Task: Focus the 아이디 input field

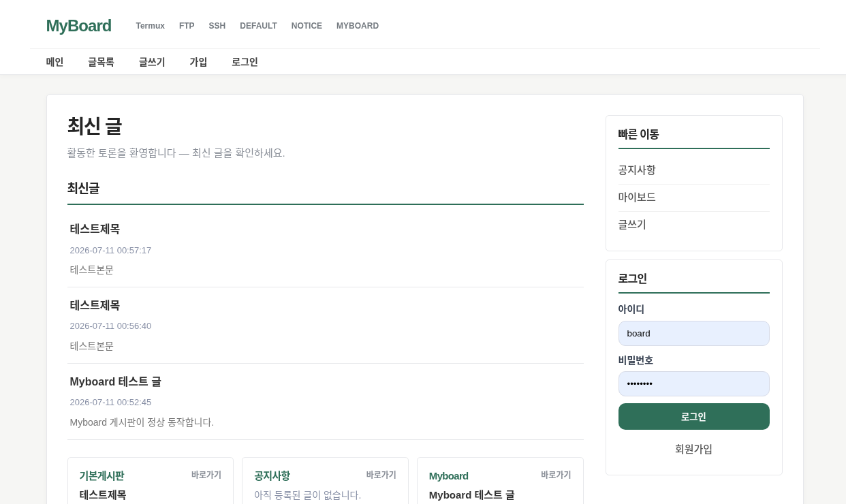Action: pos(693,333)
